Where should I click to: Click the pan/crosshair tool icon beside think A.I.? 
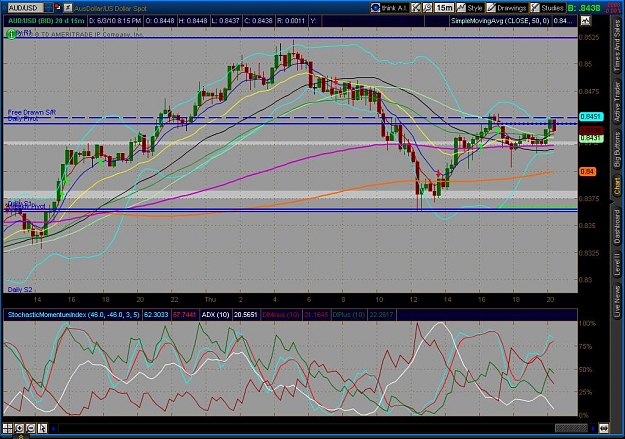click(416, 8)
